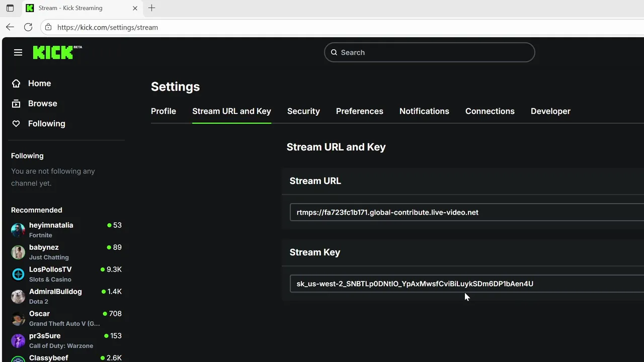Open the browser tab actions menu icon

pos(10,8)
